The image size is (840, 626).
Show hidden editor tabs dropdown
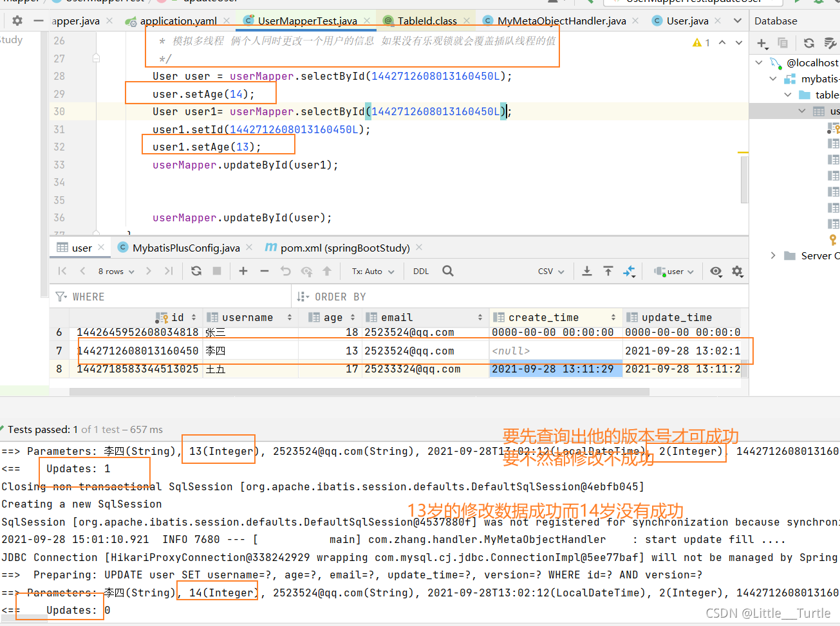coord(738,21)
